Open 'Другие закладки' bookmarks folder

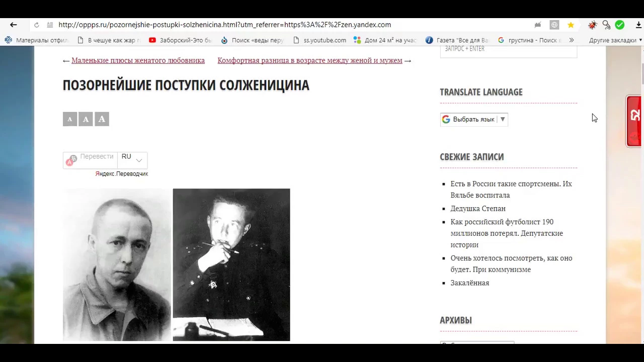615,40
